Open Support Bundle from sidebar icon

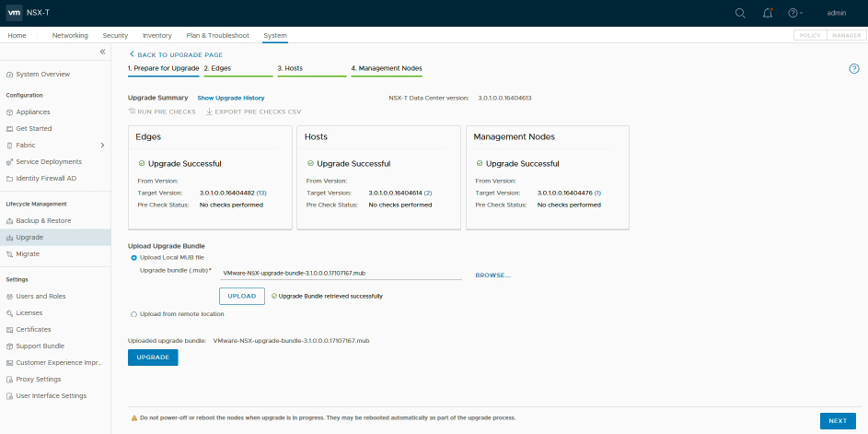[9, 346]
